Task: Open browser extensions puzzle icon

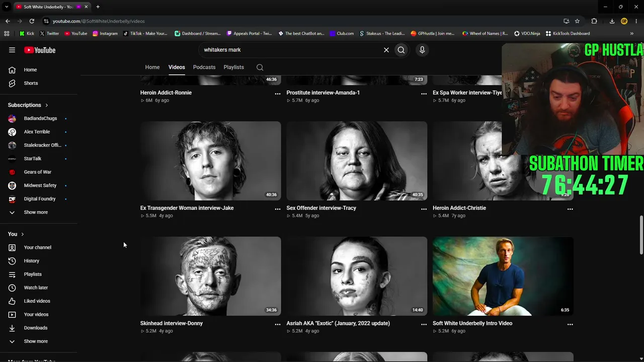Action: tap(594, 21)
